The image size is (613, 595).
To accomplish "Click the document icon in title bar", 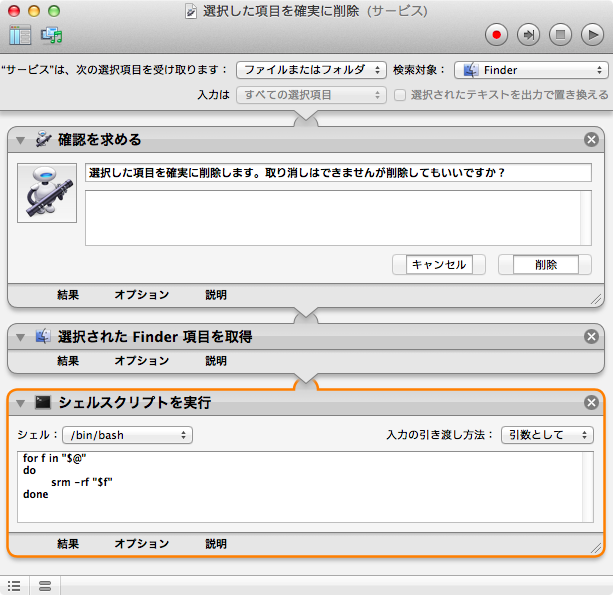I will pos(190,11).
